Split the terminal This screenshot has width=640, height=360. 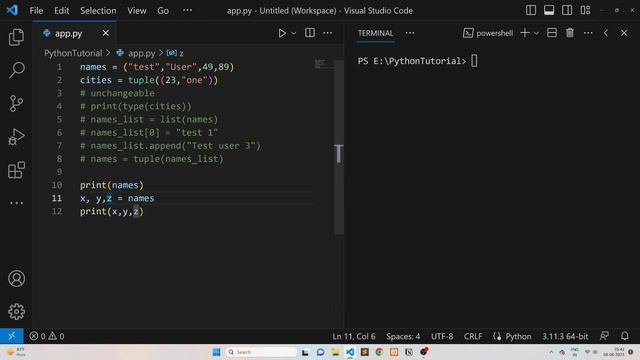point(552,33)
